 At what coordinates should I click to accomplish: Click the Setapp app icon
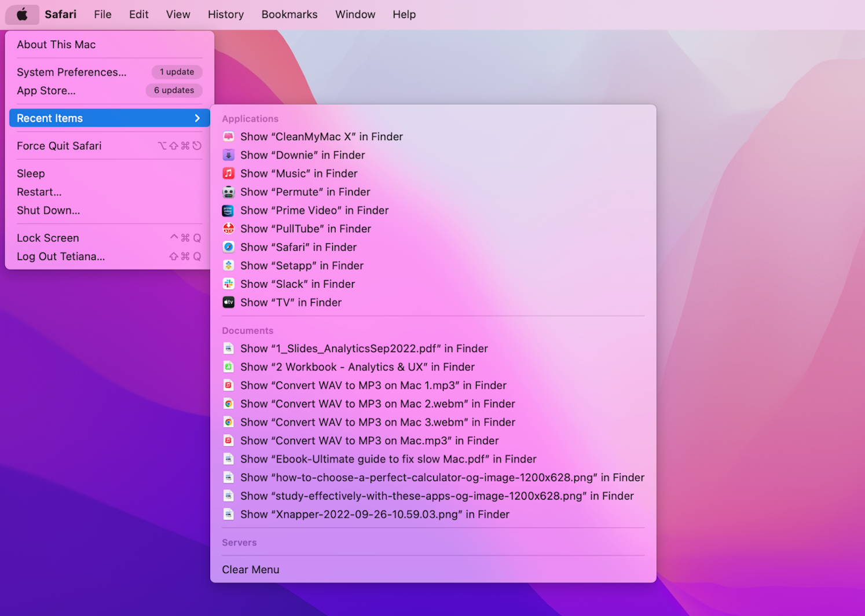[229, 266]
